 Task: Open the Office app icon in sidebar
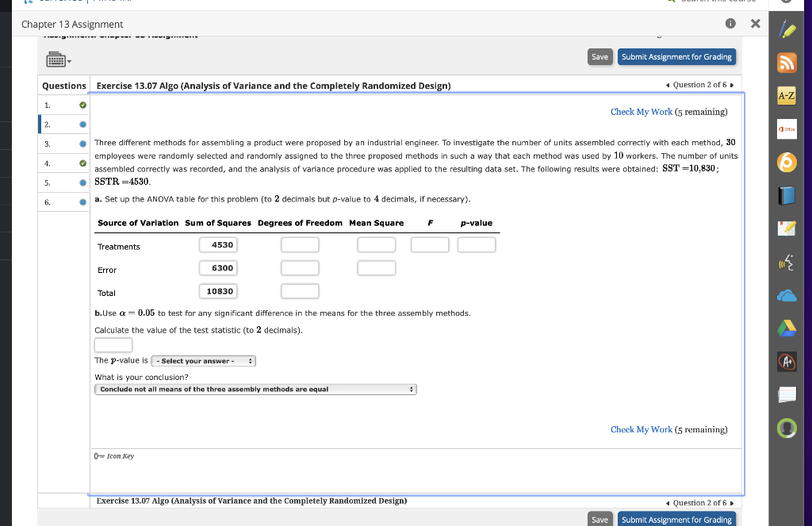click(787, 129)
